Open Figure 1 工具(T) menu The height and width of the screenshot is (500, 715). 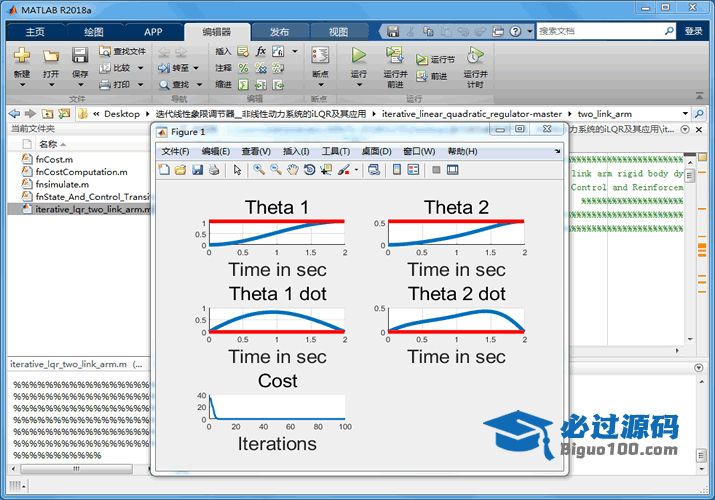pos(336,151)
